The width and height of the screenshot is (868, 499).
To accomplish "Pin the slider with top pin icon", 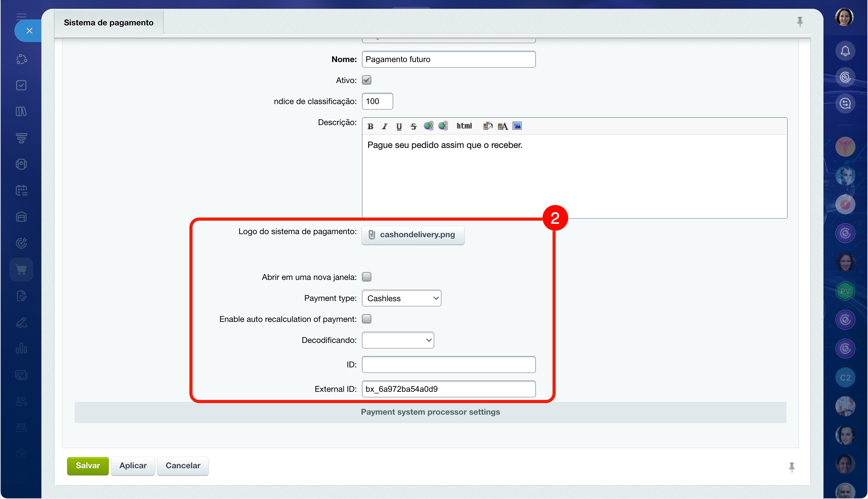I will pyautogui.click(x=800, y=22).
